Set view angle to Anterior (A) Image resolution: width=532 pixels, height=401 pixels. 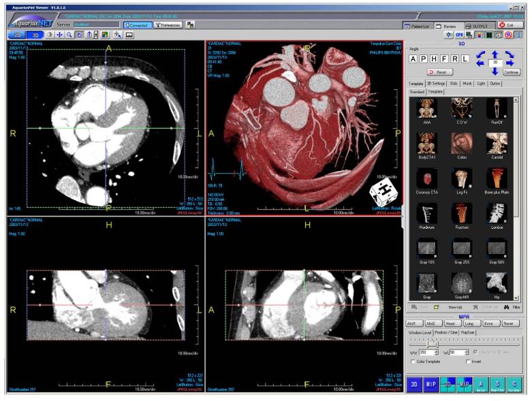pyautogui.click(x=413, y=59)
